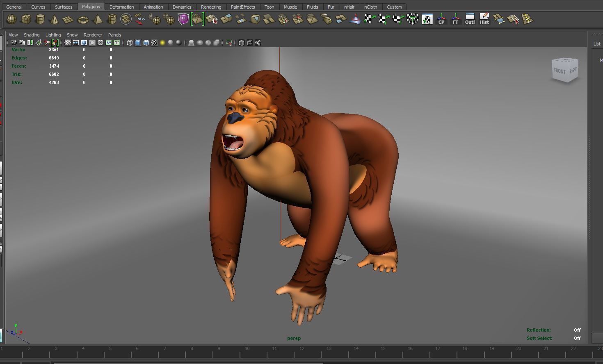Switch to the Custom shelf tab
This screenshot has width=603, height=364.
[394, 7]
